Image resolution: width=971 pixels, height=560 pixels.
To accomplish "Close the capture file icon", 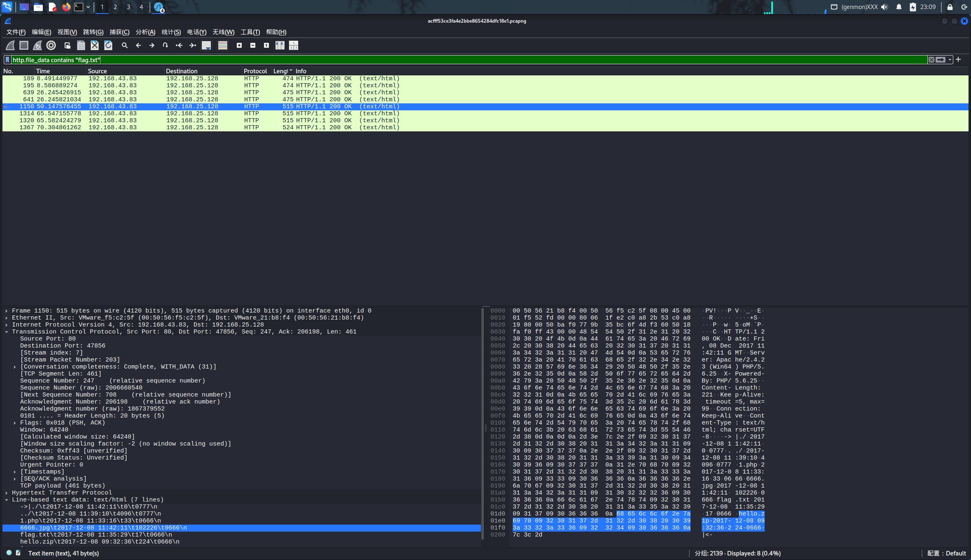I will point(95,45).
